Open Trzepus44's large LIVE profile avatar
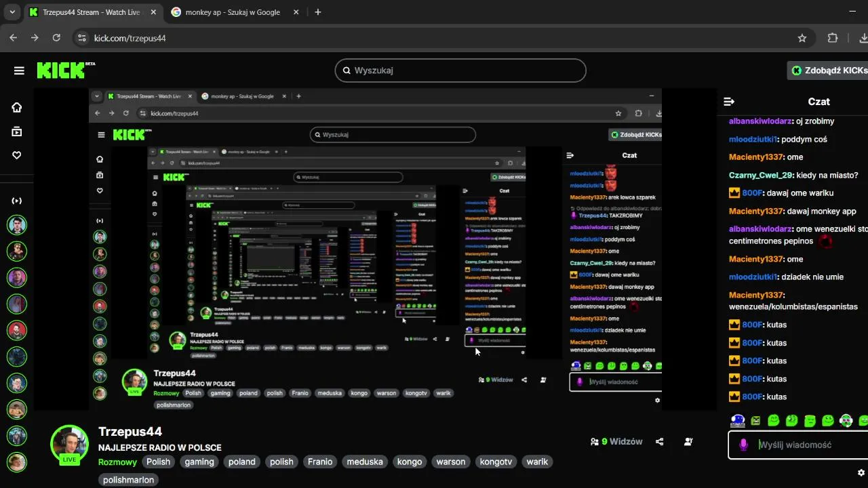Viewport: 868px width, 488px height. [70, 444]
